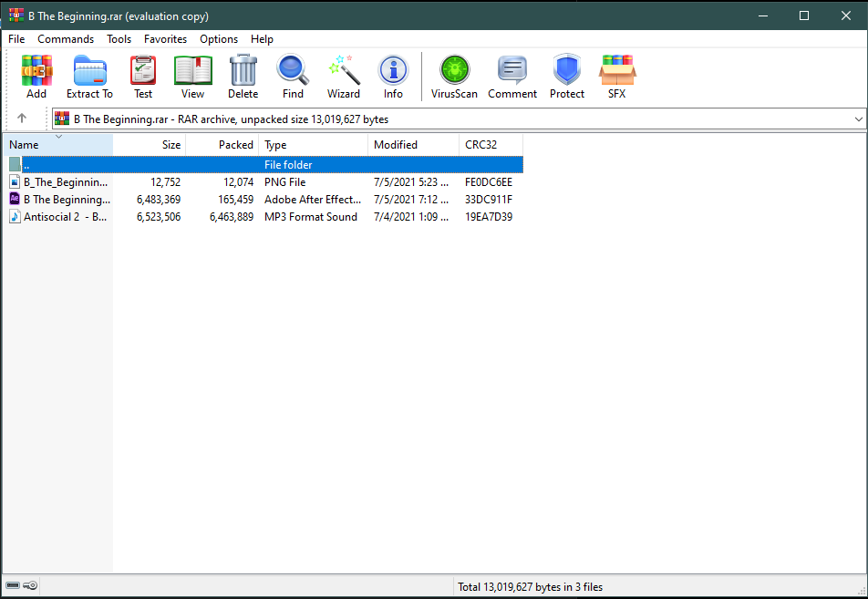Click CRC32 value 19EA7D39

coord(489,217)
